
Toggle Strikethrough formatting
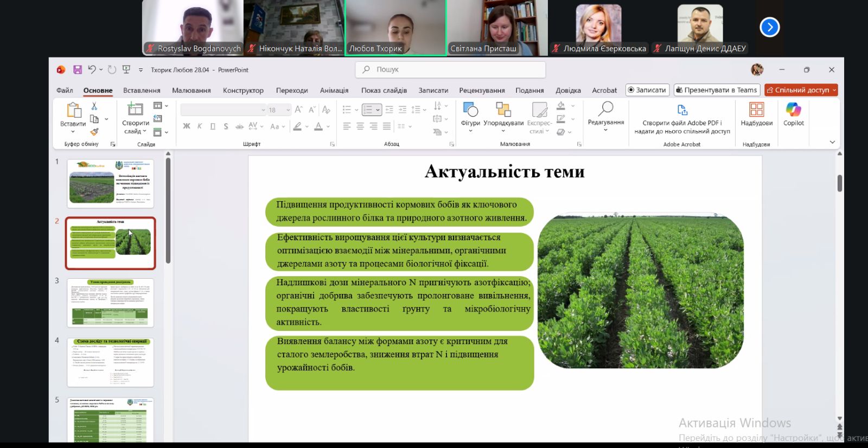tap(239, 126)
